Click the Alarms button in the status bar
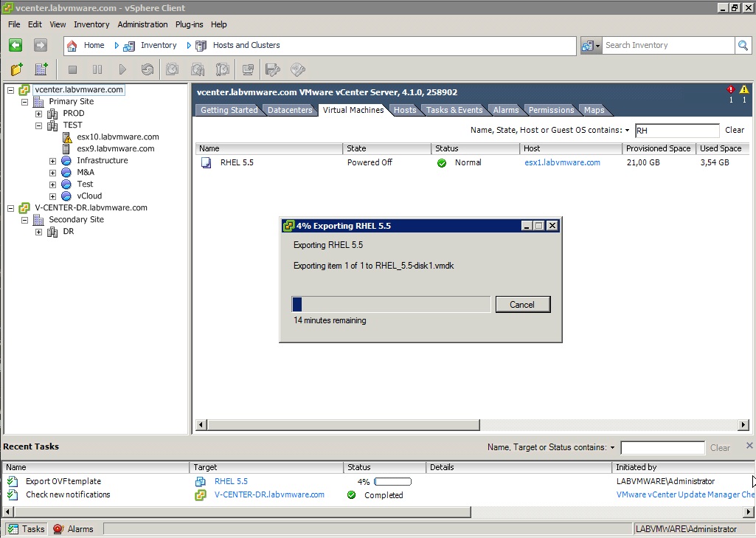Image resolution: width=756 pixels, height=538 pixels. pyautogui.click(x=73, y=529)
